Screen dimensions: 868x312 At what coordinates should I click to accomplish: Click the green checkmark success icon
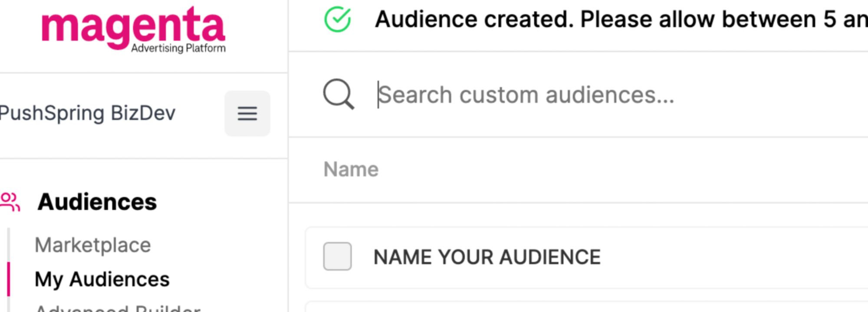point(338,19)
